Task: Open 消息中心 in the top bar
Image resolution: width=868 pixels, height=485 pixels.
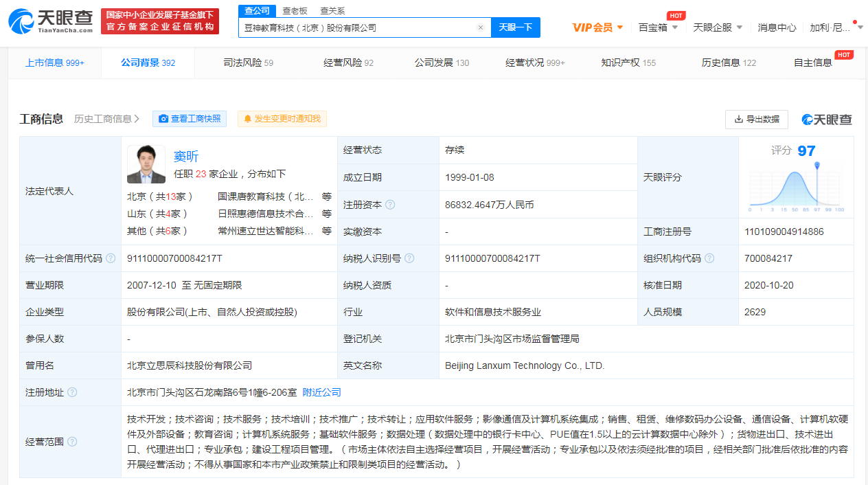Action: pyautogui.click(x=777, y=27)
